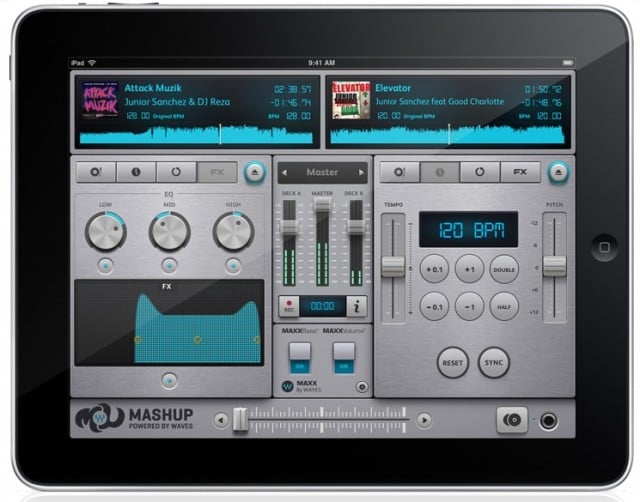This screenshot has width=640, height=502.
Task: Increase tempo with +0.1 button
Action: [434, 269]
